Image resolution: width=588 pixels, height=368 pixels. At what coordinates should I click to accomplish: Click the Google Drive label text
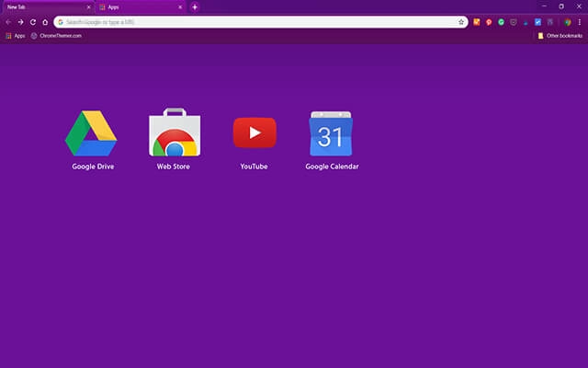pos(93,167)
